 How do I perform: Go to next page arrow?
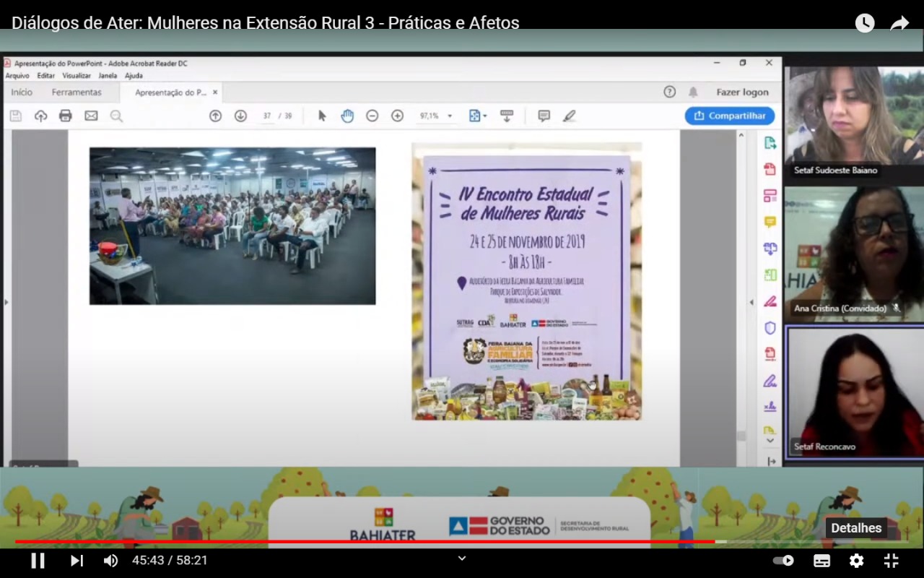(x=240, y=116)
